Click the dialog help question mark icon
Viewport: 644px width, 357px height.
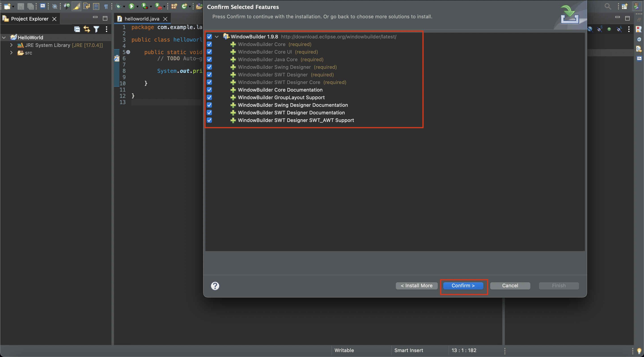pos(215,286)
